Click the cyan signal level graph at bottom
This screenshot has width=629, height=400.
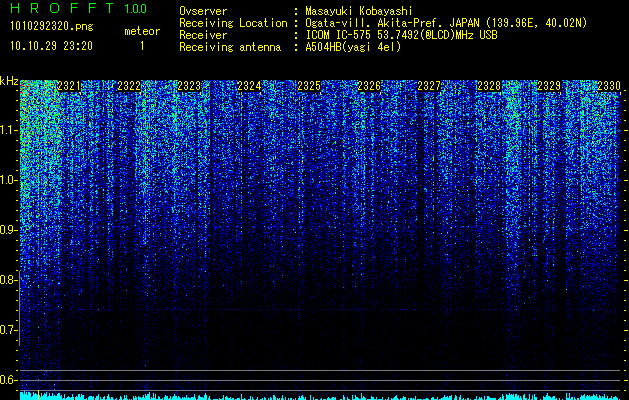(321, 396)
